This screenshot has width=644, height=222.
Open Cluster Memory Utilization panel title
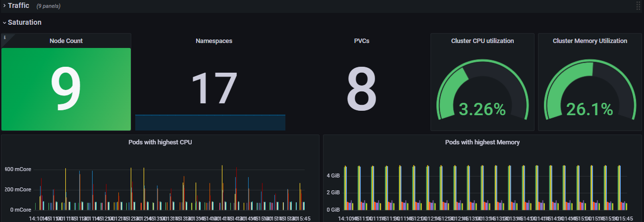(x=590, y=41)
